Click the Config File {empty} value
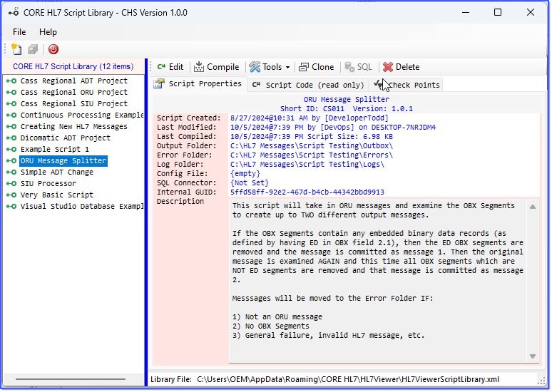Image resolution: width=552 pixels, height=392 pixels. coord(245,173)
